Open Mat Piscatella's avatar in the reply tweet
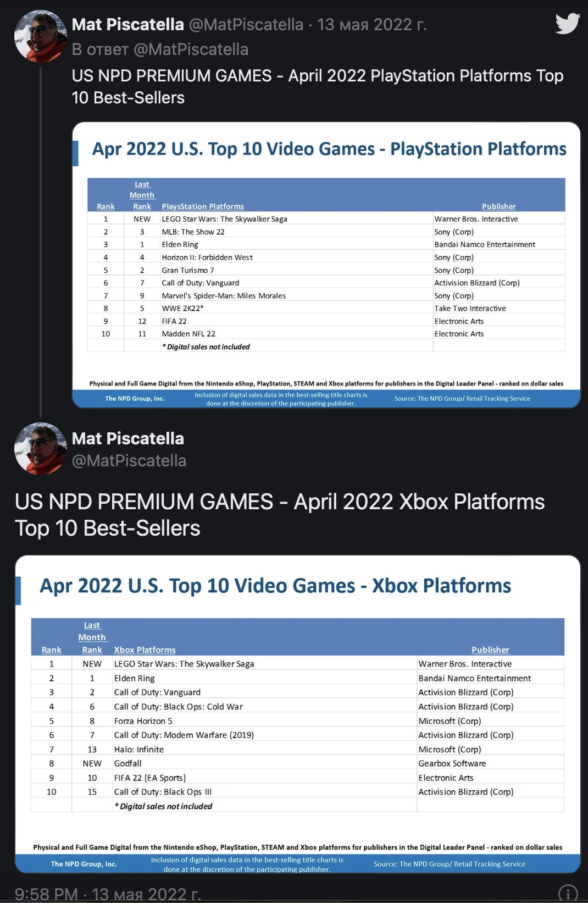 [41, 36]
